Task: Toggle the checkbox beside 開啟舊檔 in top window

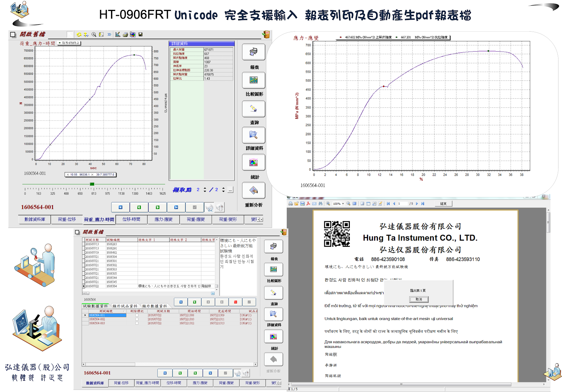Action: pos(13,34)
